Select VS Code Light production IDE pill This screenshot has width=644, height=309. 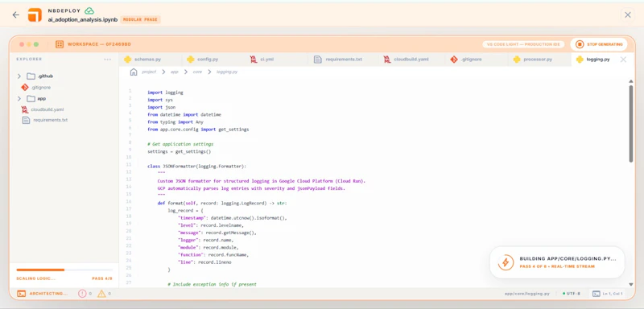click(523, 44)
